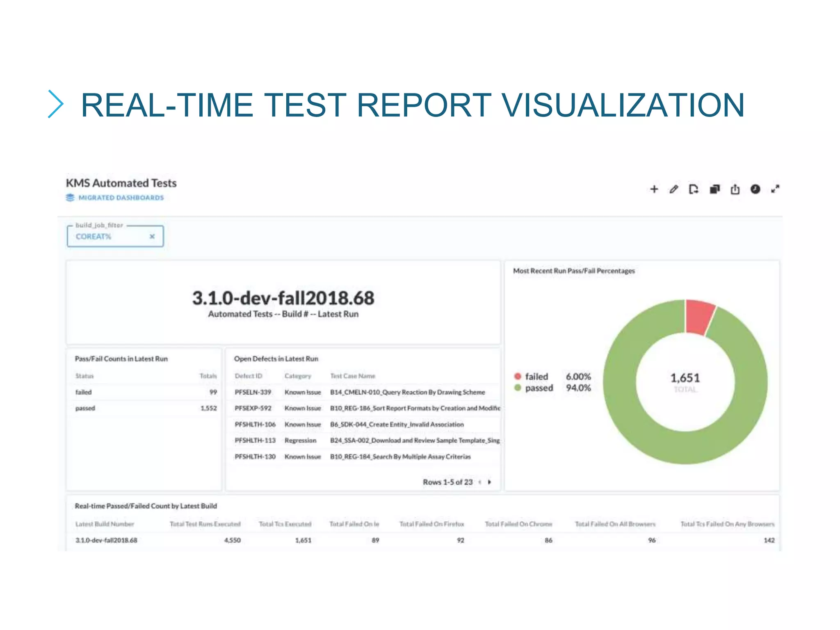
Task: Sort by Total Tcs Executed header
Action: click(x=285, y=524)
